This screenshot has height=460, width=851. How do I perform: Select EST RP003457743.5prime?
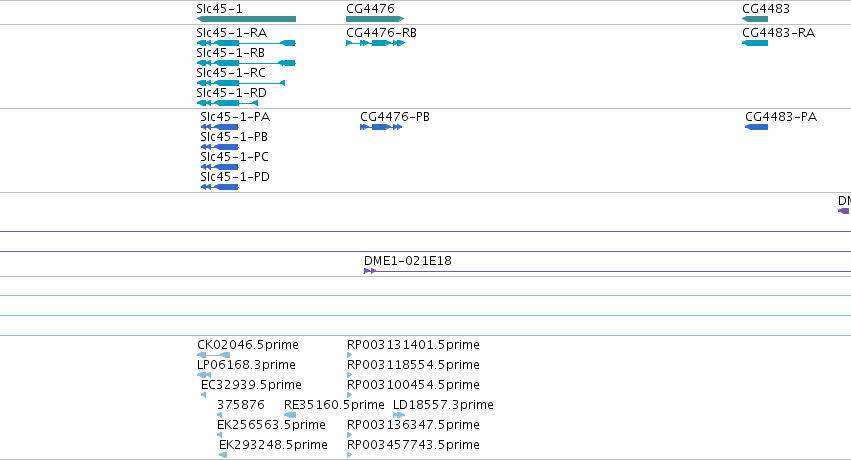click(x=350, y=456)
